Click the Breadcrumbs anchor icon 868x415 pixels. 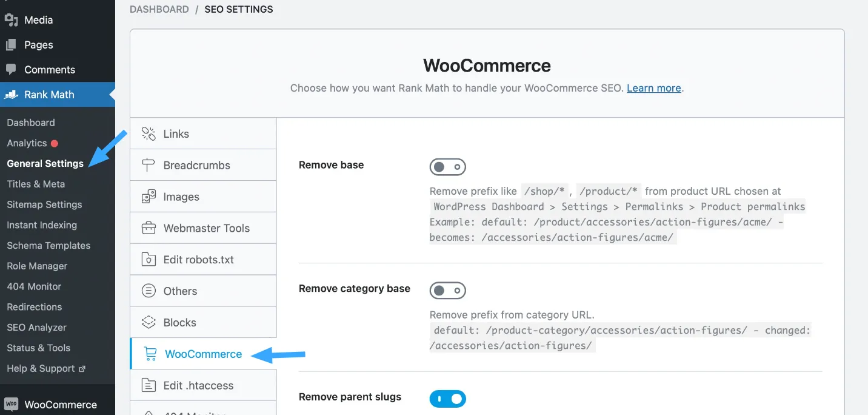[x=149, y=164]
